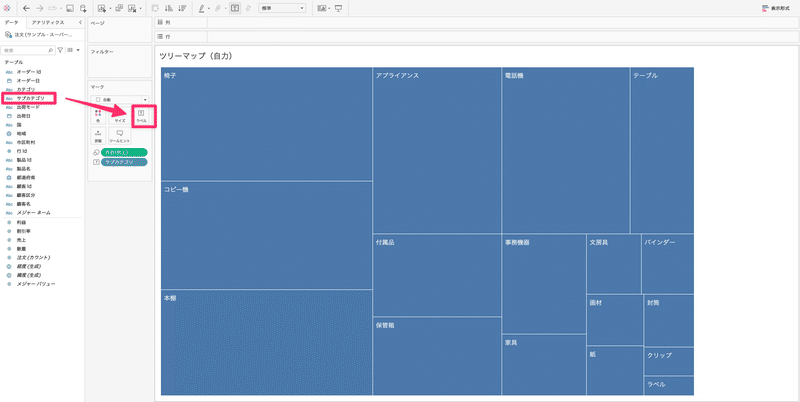
Task: Click the field search box
Action: 28,51
